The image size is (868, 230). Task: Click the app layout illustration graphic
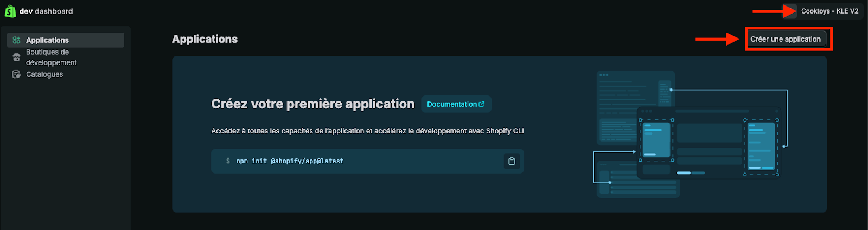pos(690,133)
